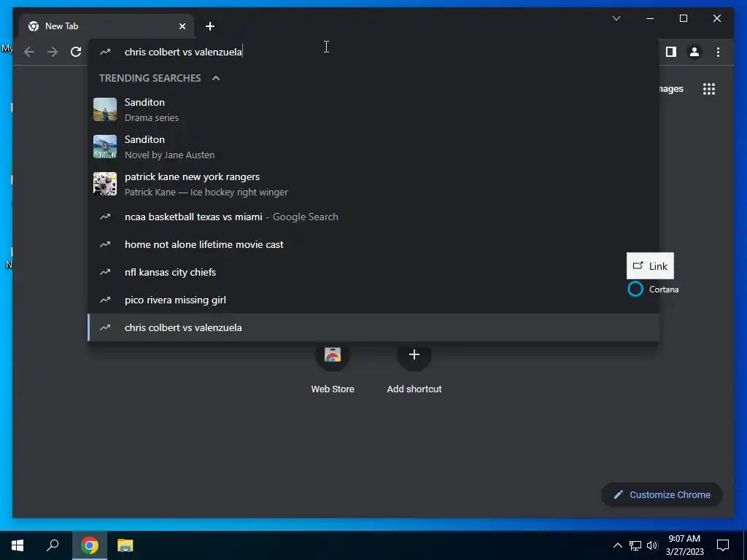Click the Chrome taskbar icon
Viewport: 747px width, 560px height.
coord(90,545)
